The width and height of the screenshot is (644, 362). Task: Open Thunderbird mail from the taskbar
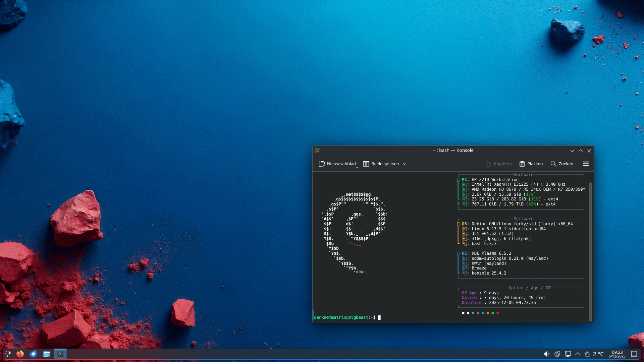pyautogui.click(x=33, y=354)
